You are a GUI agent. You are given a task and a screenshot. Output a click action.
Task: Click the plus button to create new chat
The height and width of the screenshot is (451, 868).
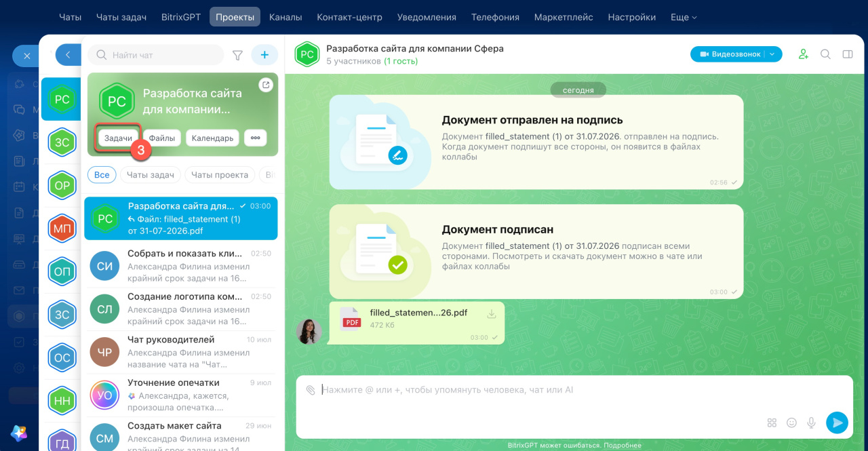(264, 55)
